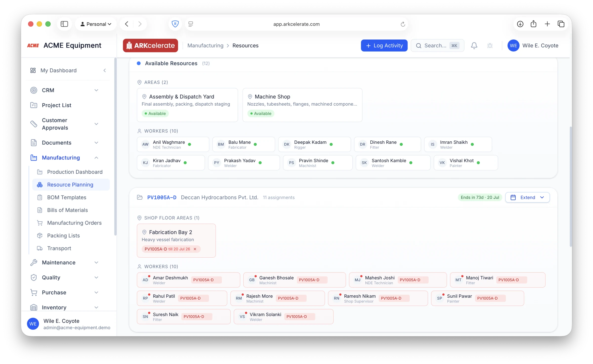Collapse the Manufacturing section
Screen dimensions: 593x364
[x=96, y=158]
